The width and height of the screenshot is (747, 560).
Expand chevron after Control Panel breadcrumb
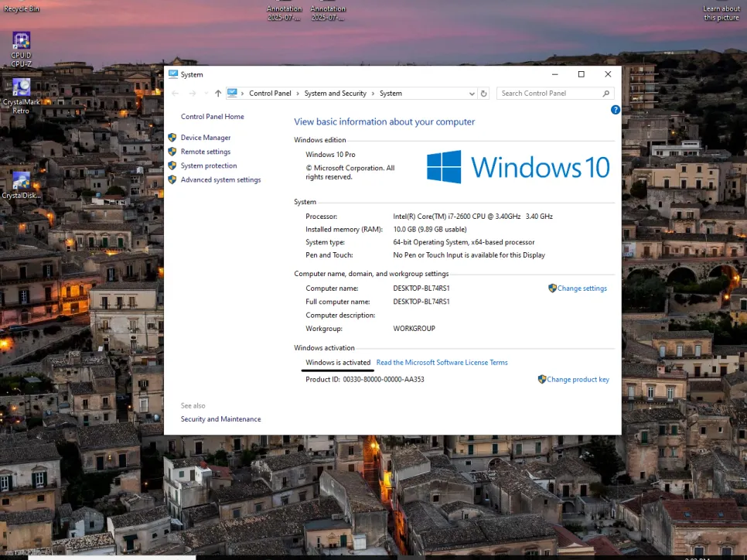point(298,94)
